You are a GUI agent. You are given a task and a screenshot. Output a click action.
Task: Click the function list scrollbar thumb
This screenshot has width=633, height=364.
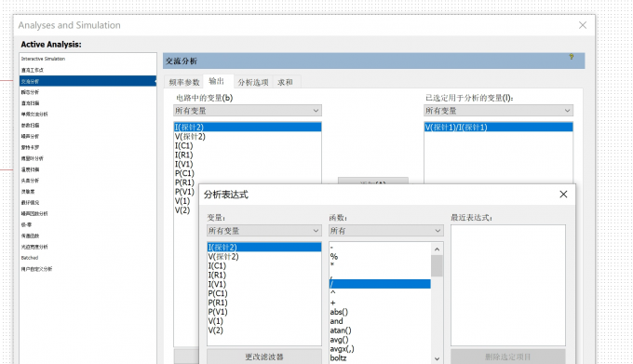click(437, 265)
